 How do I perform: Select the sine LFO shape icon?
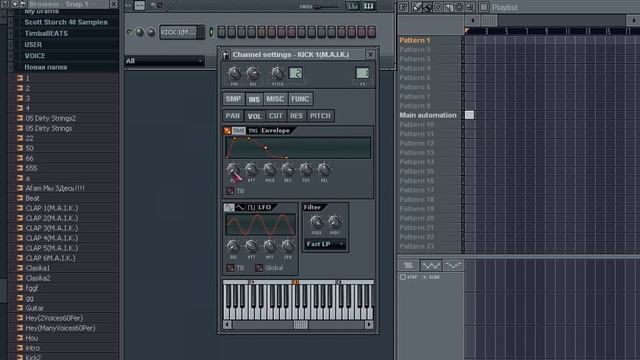coord(229,207)
